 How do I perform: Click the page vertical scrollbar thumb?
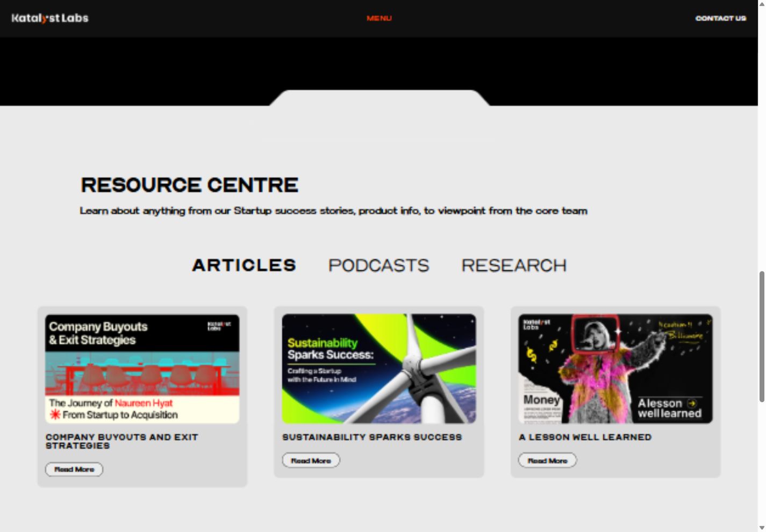(x=762, y=337)
